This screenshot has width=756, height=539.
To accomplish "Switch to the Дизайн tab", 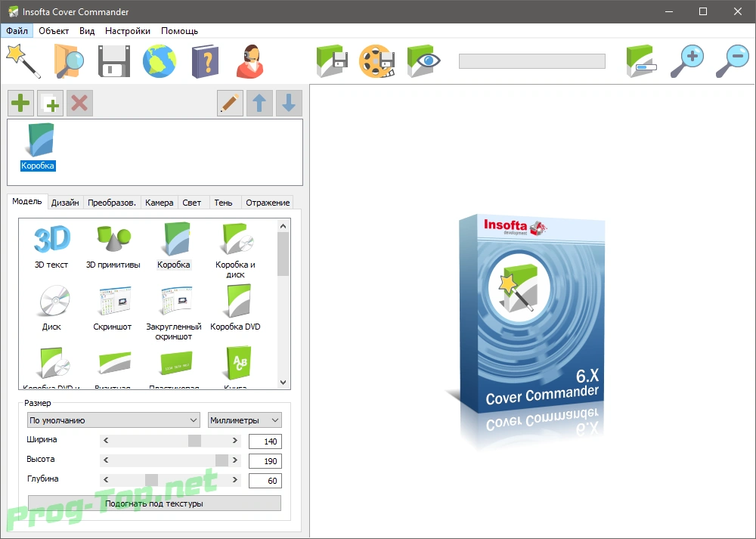I will (65, 203).
